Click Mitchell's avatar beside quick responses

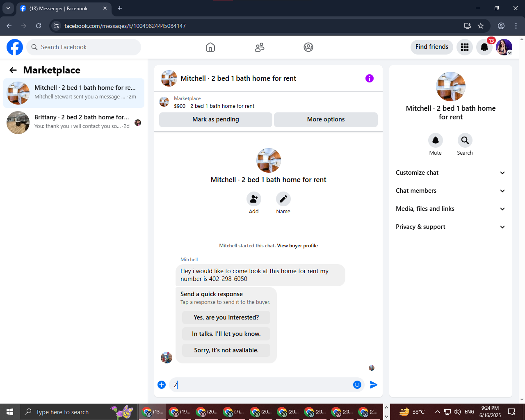click(x=167, y=358)
